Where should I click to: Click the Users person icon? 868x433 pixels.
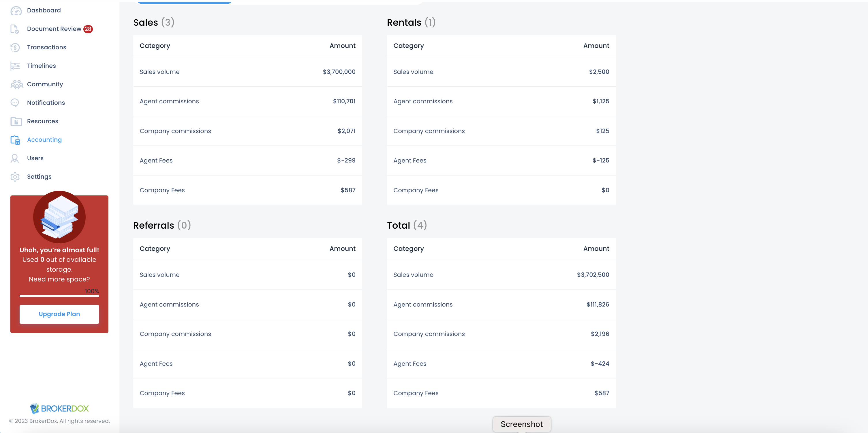(x=15, y=158)
